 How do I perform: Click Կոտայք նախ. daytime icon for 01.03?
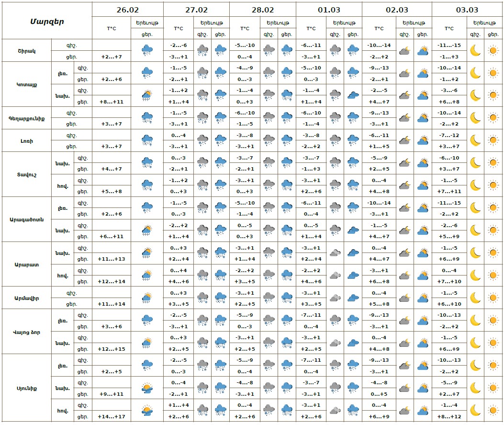(353, 95)
